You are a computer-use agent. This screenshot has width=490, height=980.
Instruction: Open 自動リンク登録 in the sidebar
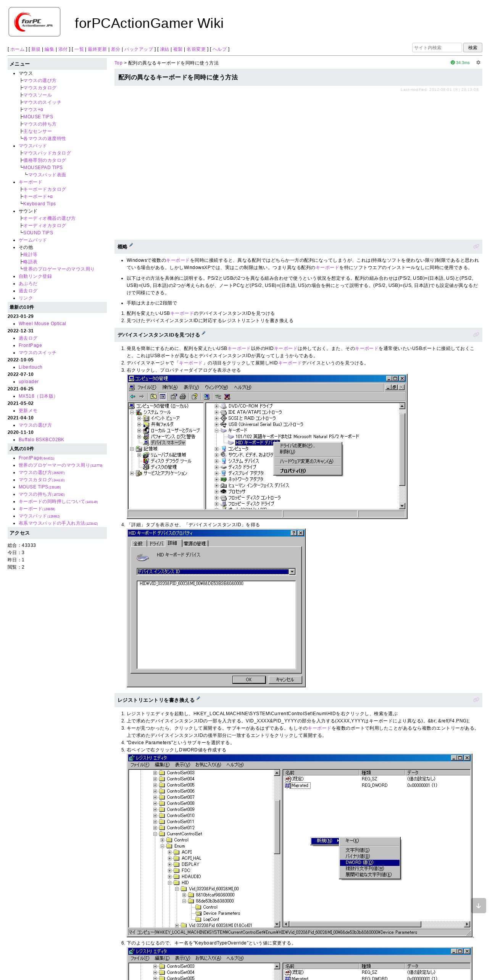[x=35, y=276]
